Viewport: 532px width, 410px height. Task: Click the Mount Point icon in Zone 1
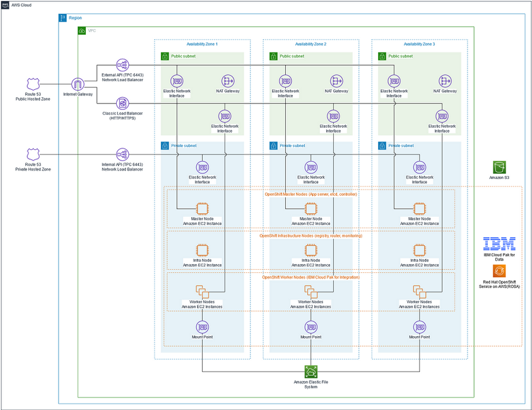coord(202,327)
